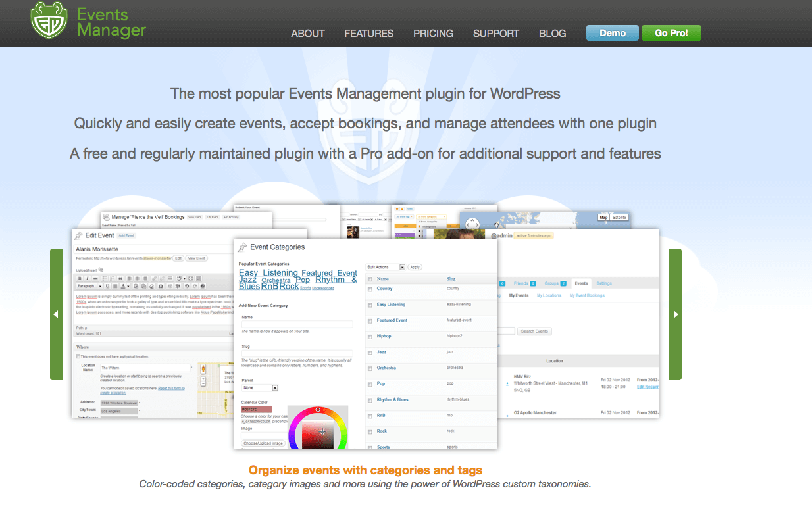Image resolution: width=812 pixels, height=513 pixels.
Task: Open the ABOUT menu item
Action: pos(308,33)
